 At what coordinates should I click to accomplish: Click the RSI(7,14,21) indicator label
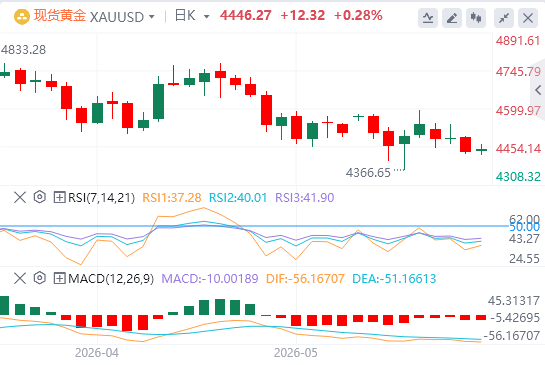101,197
